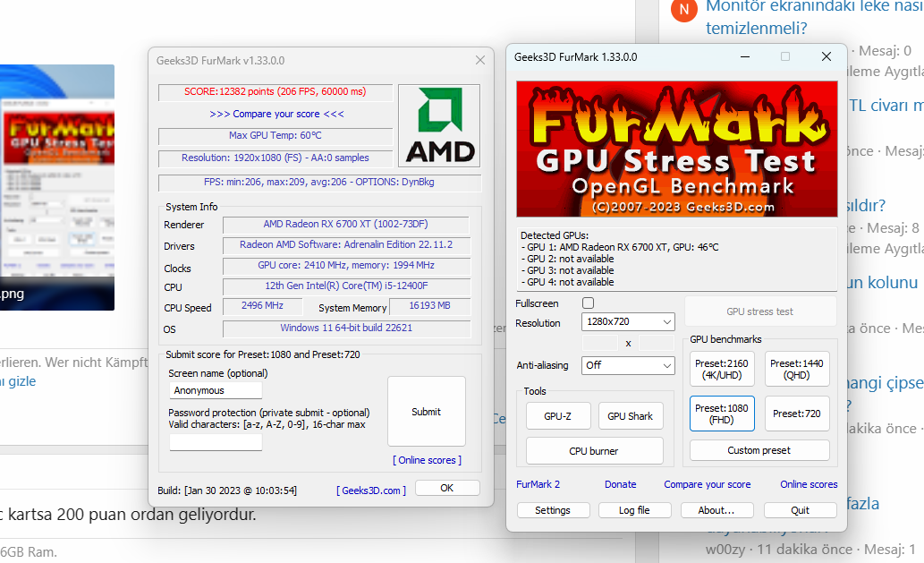This screenshot has height=563, width=924.
Task: Click >>> Compare your score <<< in dialog
Action: (x=276, y=114)
